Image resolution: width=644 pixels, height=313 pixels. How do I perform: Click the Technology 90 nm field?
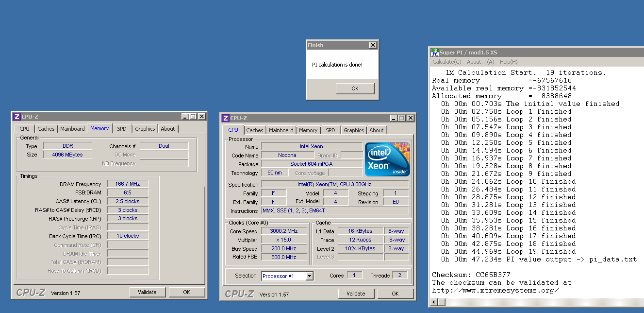(274, 173)
